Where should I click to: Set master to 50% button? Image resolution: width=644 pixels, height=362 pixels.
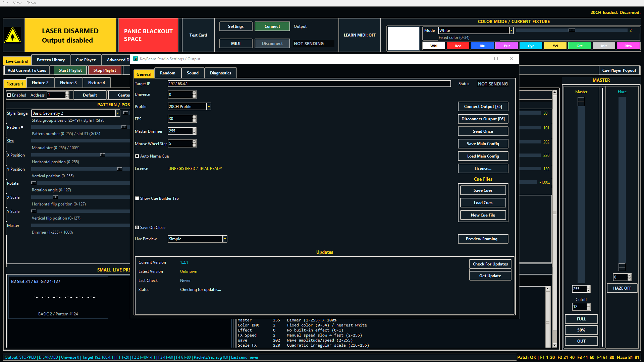581,330
